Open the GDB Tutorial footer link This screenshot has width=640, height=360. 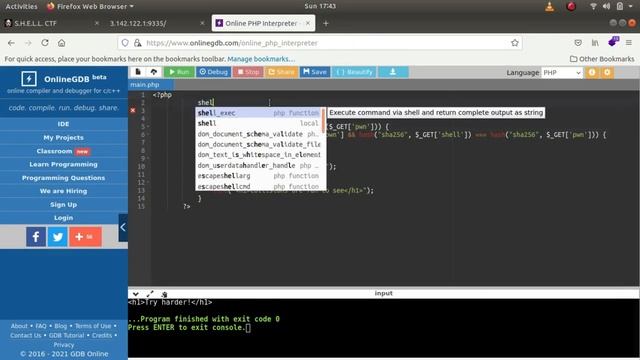click(x=66, y=335)
